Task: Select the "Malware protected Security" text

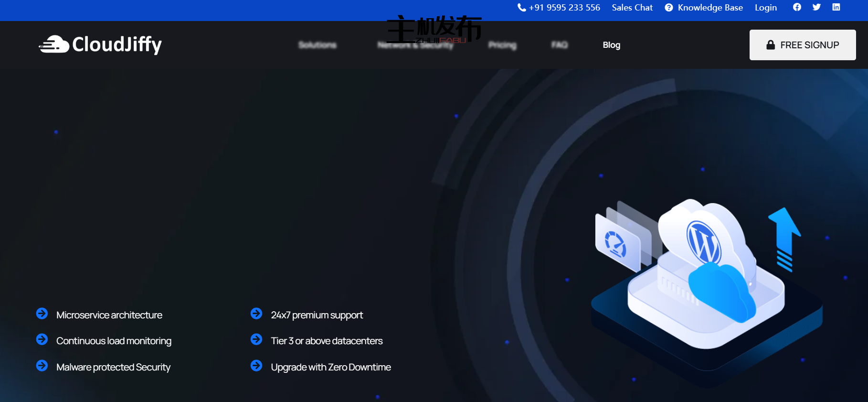Action: click(113, 367)
